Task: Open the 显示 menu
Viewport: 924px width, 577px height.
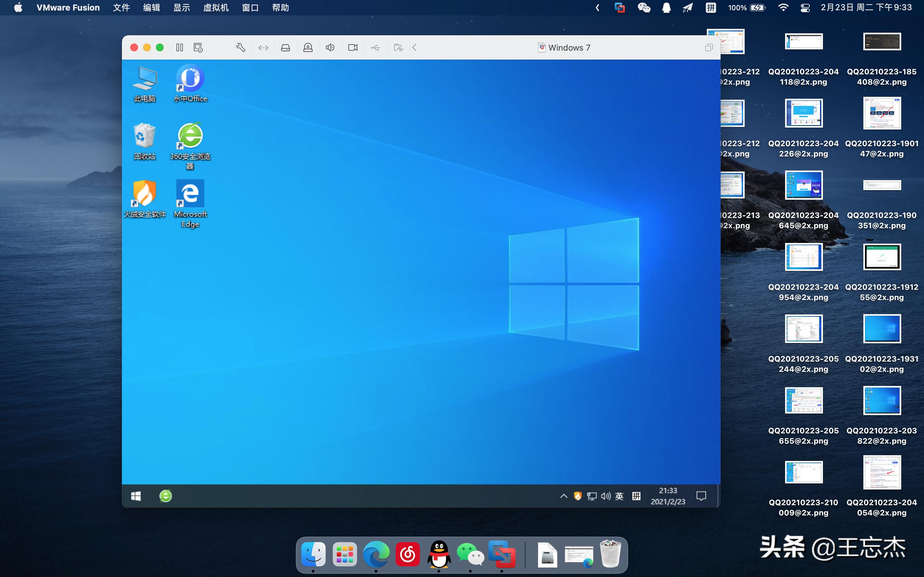Action: pyautogui.click(x=181, y=8)
